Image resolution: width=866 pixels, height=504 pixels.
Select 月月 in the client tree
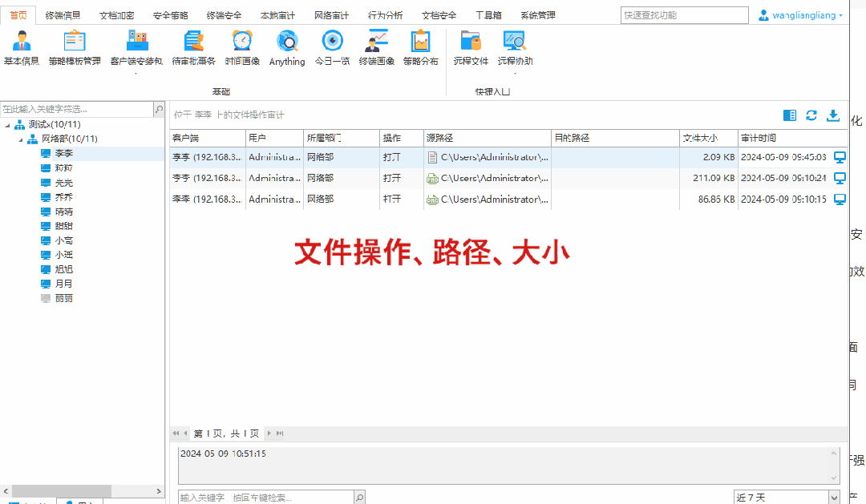pos(63,284)
